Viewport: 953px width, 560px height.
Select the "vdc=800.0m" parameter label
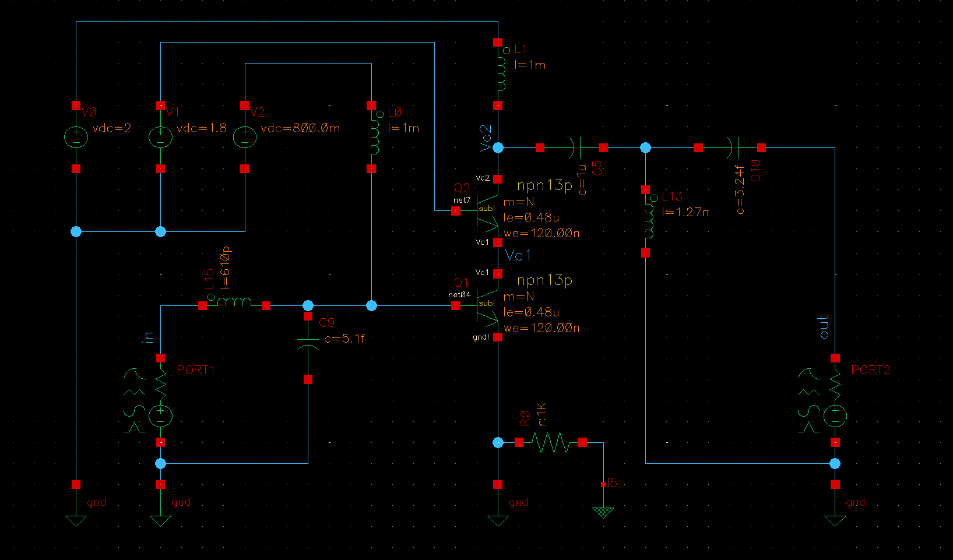(300, 128)
